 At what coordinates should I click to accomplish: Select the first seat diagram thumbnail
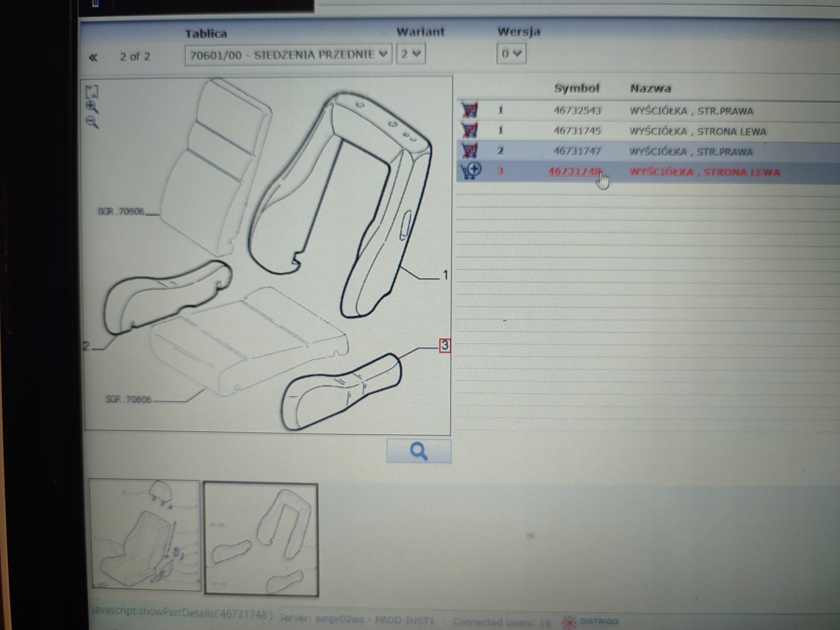[x=145, y=535]
